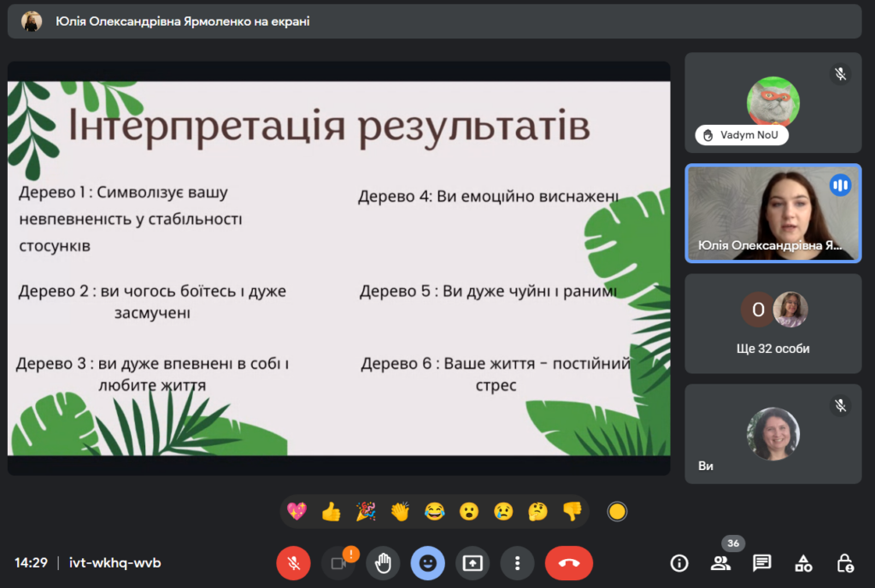The height and width of the screenshot is (588, 875).
Task: Open the chat panel
Action: (x=761, y=562)
